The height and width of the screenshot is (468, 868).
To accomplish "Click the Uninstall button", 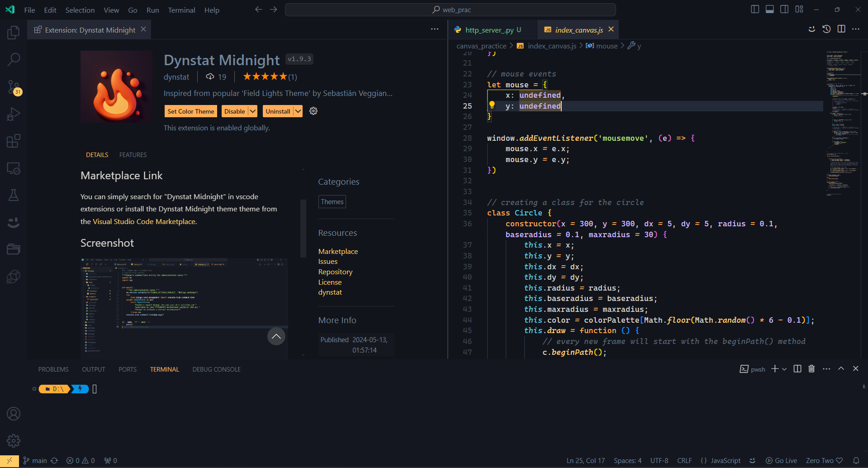I will (x=278, y=111).
